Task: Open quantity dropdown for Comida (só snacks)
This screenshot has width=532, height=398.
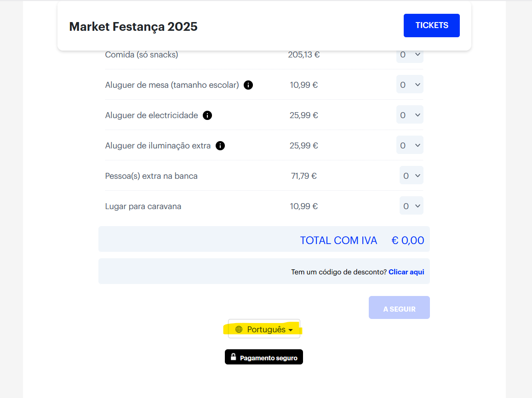Action: [410, 55]
